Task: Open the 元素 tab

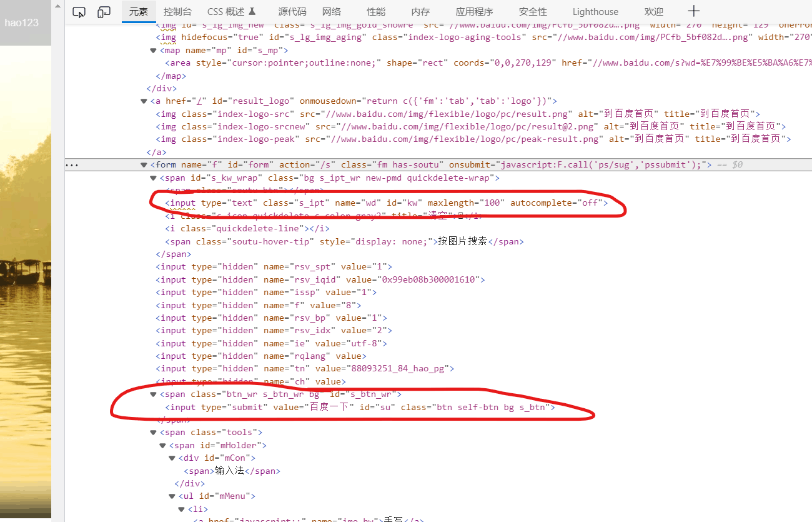Action: point(139,12)
